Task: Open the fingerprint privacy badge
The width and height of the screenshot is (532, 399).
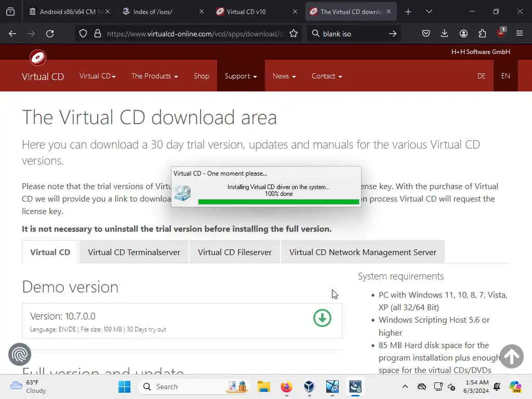Action: coord(20,354)
